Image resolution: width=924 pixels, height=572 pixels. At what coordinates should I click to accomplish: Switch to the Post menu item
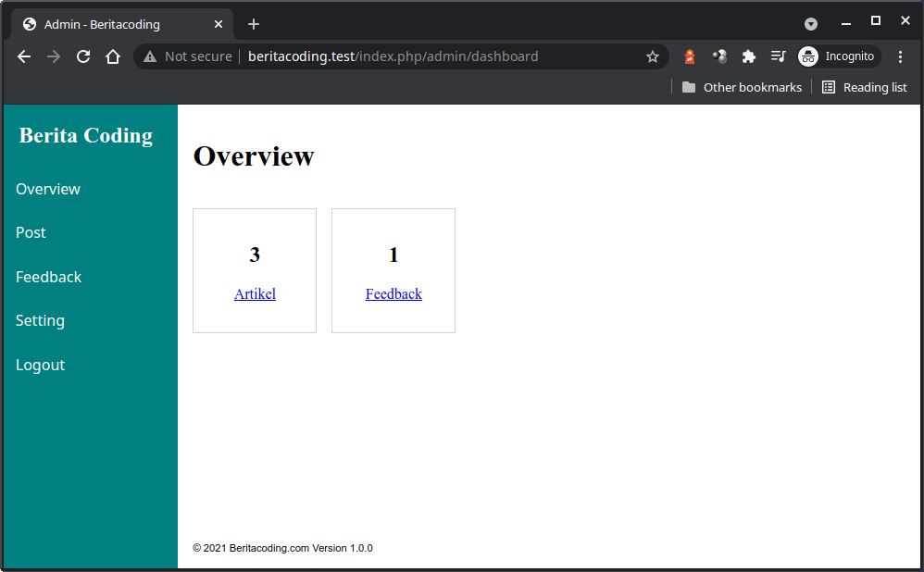click(x=31, y=232)
